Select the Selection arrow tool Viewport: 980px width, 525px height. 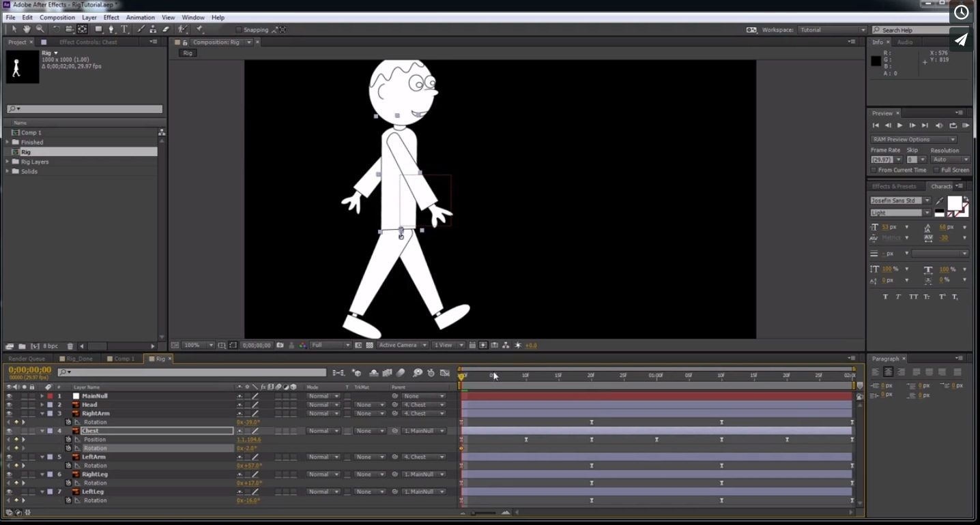(x=14, y=29)
